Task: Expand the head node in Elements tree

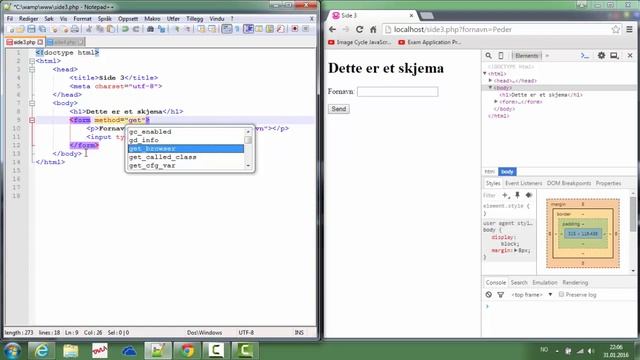Action: point(491,80)
